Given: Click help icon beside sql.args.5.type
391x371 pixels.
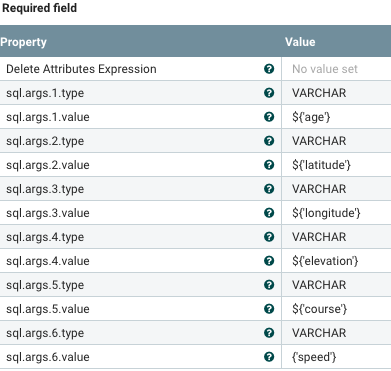Looking at the screenshot, I should tap(269, 285).
